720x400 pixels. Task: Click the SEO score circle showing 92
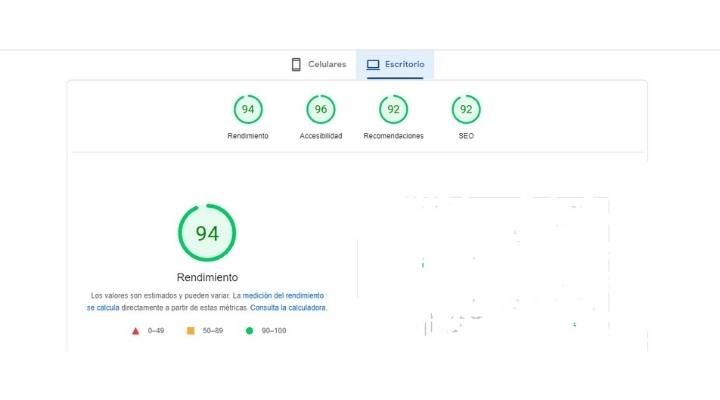click(466, 109)
